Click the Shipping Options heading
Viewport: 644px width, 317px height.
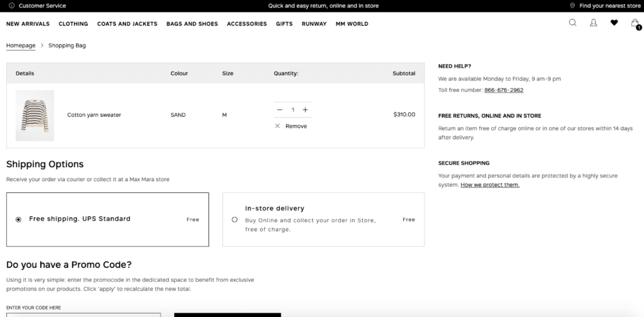tap(45, 164)
